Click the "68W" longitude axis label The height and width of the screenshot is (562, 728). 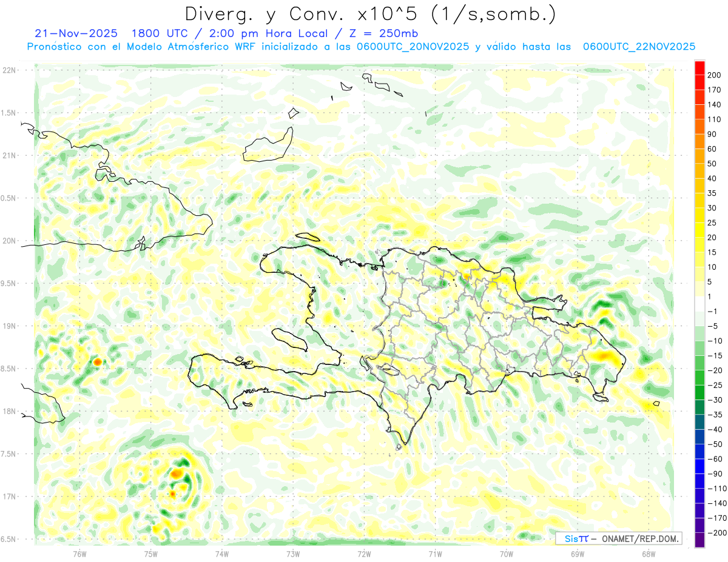point(648,554)
